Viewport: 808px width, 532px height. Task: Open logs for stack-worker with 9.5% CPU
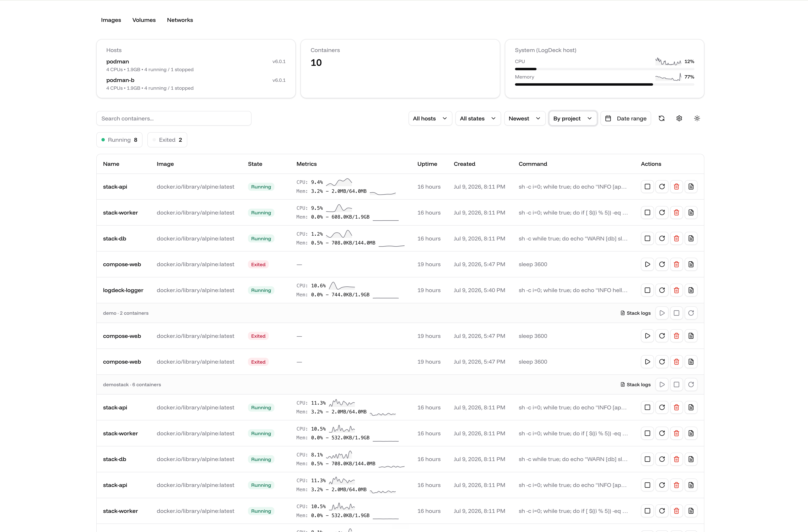tap(691, 213)
